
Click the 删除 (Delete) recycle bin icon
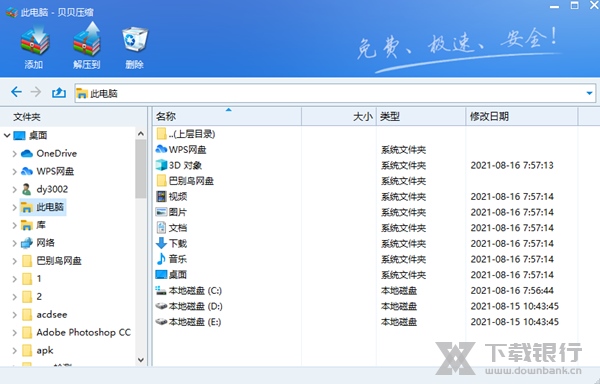tap(134, 40)
